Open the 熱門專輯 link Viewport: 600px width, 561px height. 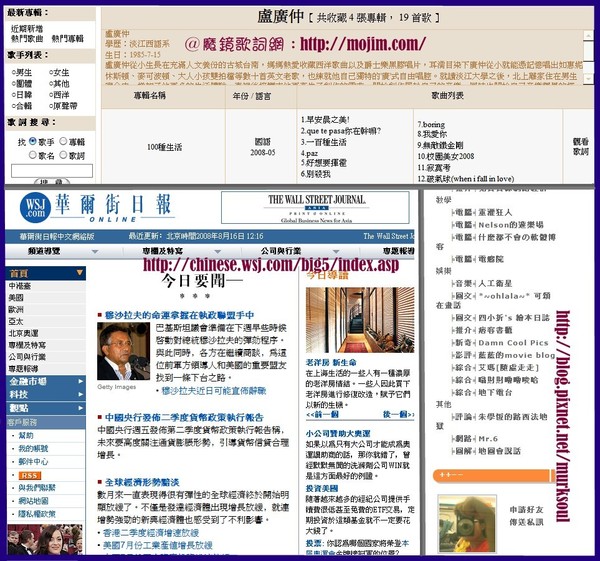(x=67, y=39)
